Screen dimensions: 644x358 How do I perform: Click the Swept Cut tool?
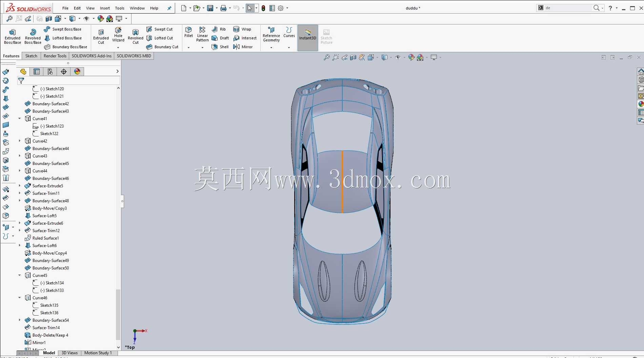click(160, 29)
